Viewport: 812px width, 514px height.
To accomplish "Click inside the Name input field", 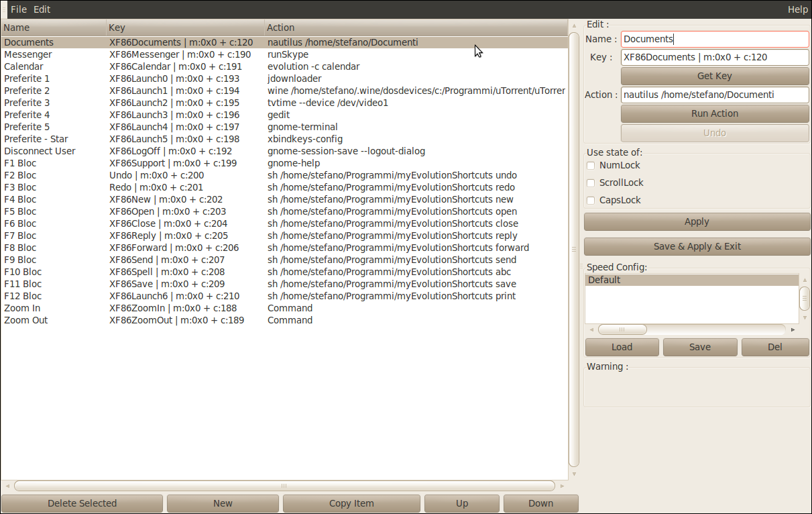I will 714,39.
